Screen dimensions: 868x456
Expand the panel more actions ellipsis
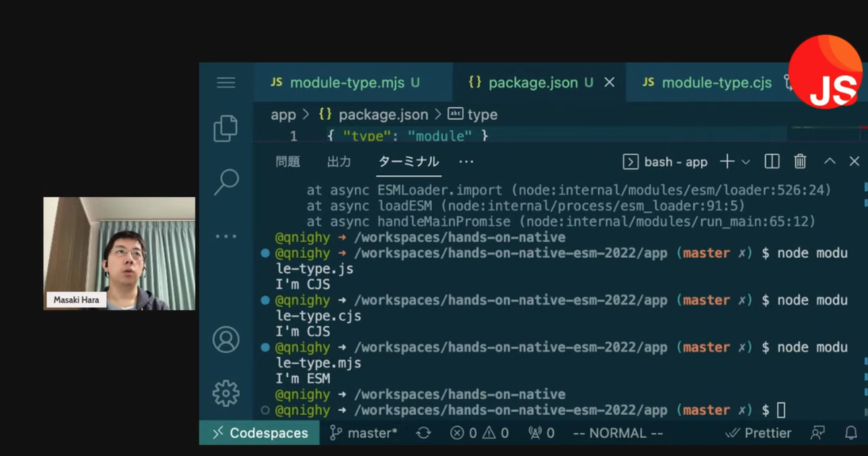(466, 161)
